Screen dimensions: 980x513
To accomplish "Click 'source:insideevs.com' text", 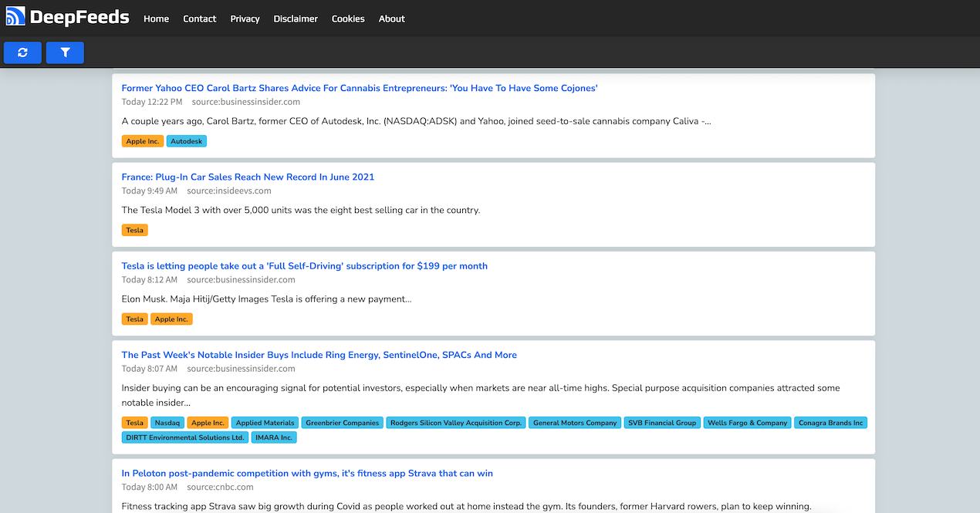I will (229, 191).
